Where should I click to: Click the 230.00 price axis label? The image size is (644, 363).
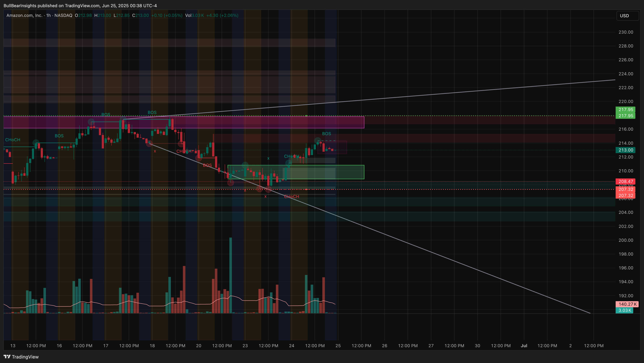coord(626,32)
